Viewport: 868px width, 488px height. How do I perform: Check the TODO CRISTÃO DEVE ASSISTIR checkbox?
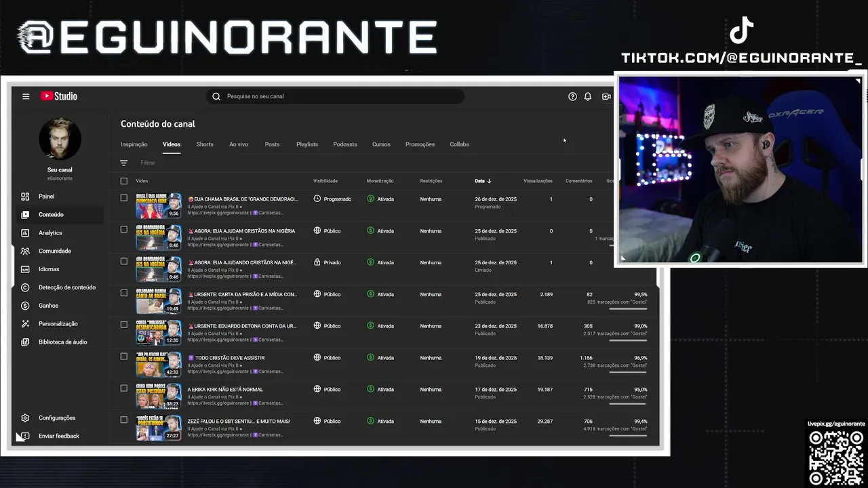tap(123, 356)
